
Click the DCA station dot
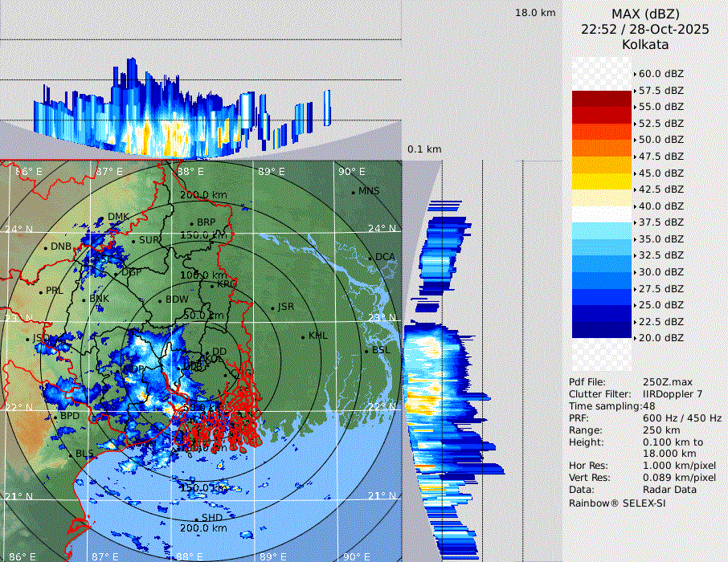click(370, 258)
